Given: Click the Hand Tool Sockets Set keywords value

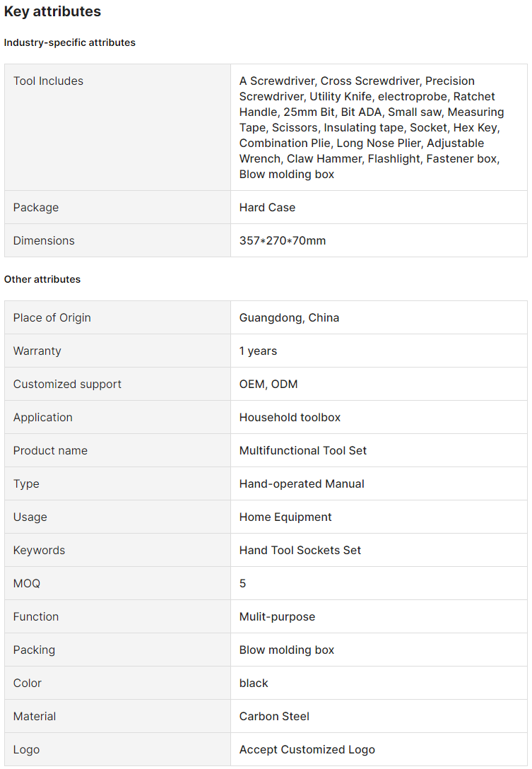Looking at the screenshot, I should [300, 551].
